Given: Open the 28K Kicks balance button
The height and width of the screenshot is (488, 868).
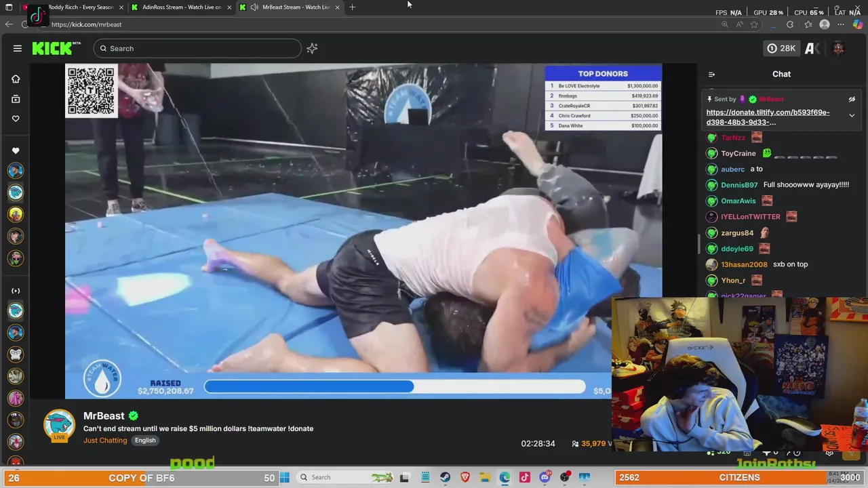Looking at the screenshot, I should 781,48.
